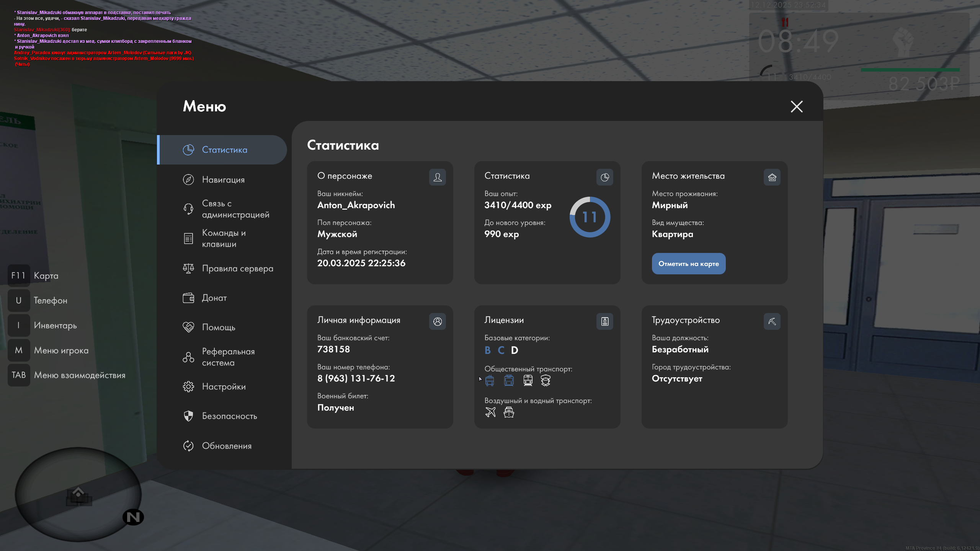Click the pie chart icon in Статистика card

604,177
